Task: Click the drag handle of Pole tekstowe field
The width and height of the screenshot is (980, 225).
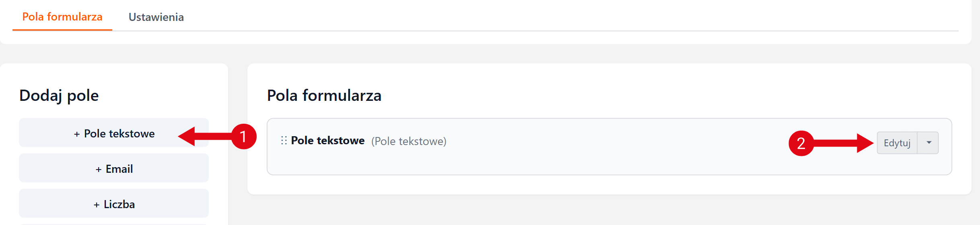Action: coord(284,141)
